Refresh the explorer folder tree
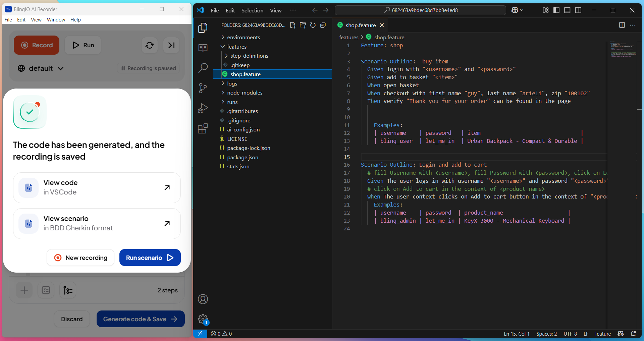 pos(313,25)
